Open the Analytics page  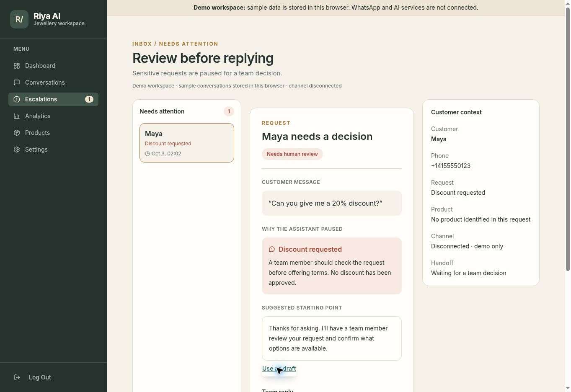point(53,116)
